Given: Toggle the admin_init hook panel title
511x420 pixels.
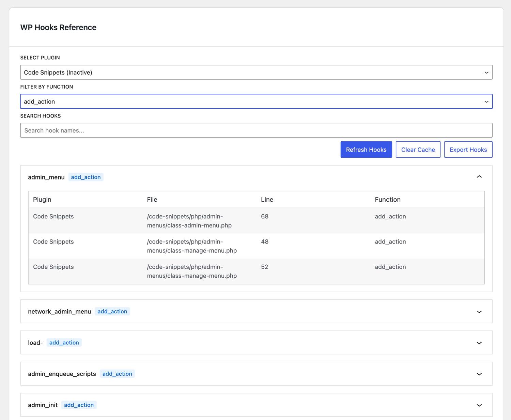Looking at the screenshot, I should click(x=43, y=405).
